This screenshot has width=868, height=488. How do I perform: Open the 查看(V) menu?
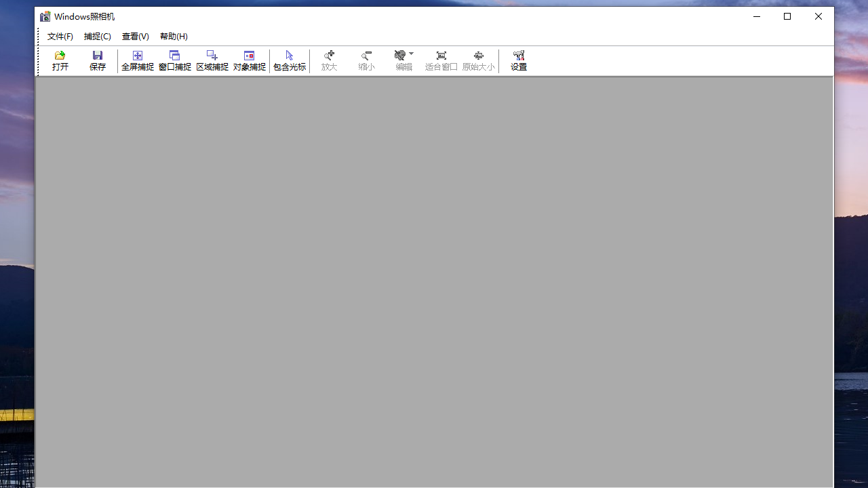pos(135,36)
